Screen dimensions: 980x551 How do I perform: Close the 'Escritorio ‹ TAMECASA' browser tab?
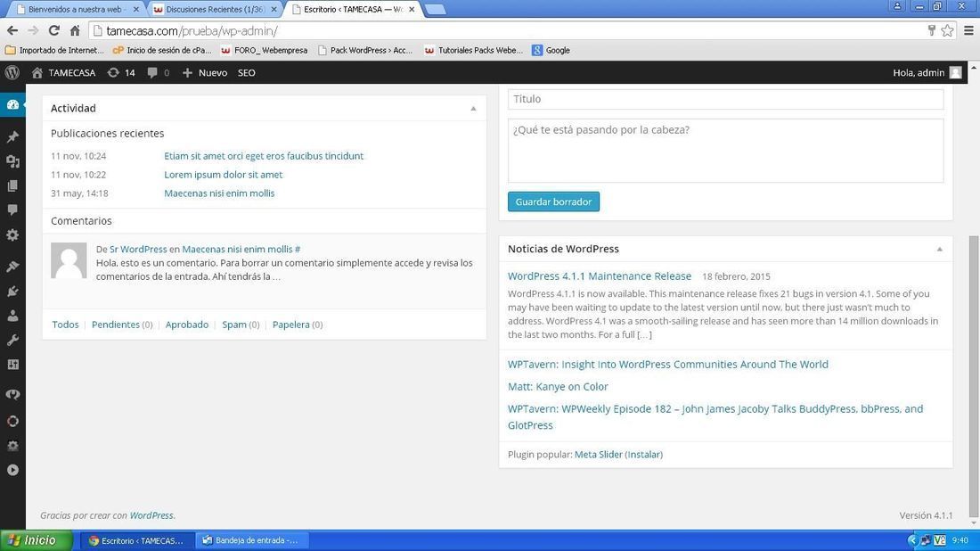click(412, 10)
